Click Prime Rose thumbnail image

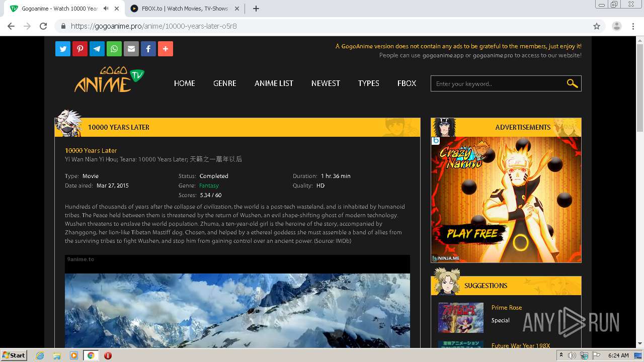coord(461,318)
